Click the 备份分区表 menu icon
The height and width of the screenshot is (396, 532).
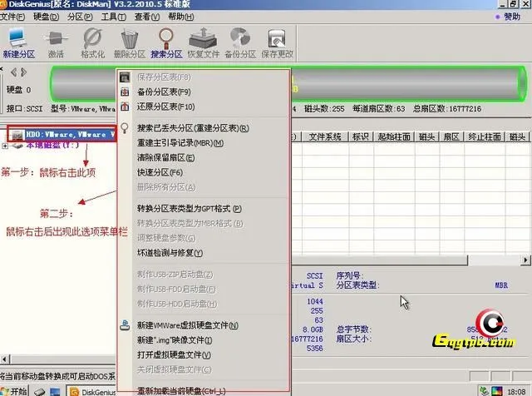125,92
